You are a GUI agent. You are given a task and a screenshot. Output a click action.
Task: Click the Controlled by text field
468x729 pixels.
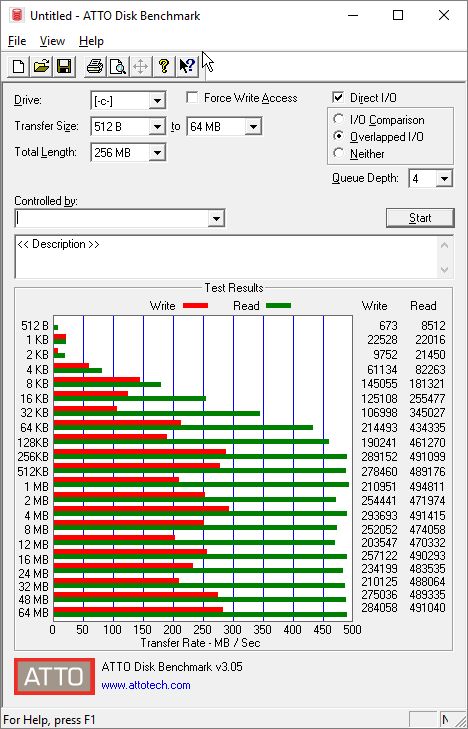[112, 219]
